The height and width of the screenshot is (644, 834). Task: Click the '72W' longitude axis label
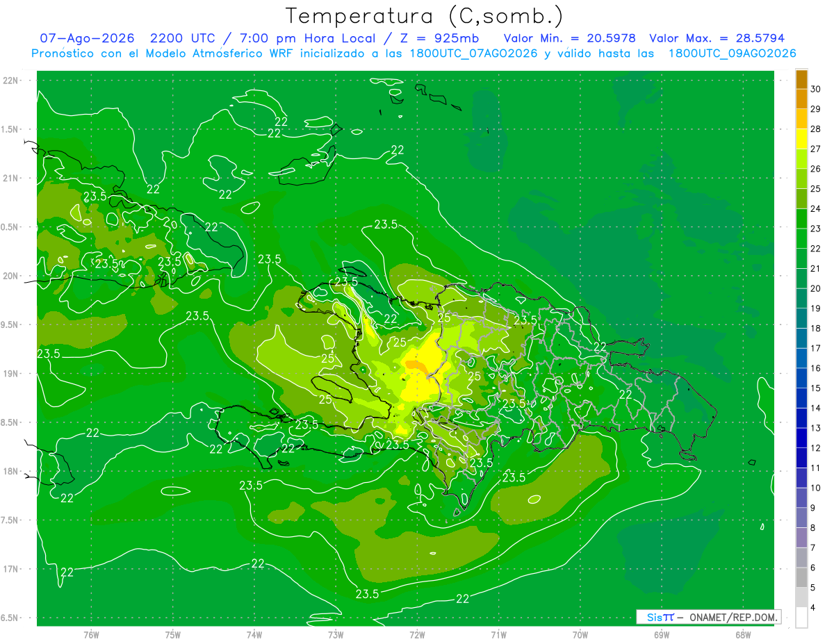(417, 634)
